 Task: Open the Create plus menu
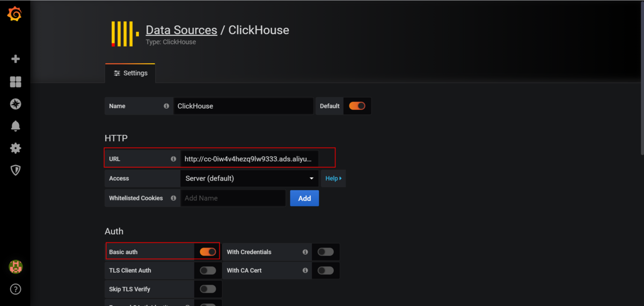16,59
